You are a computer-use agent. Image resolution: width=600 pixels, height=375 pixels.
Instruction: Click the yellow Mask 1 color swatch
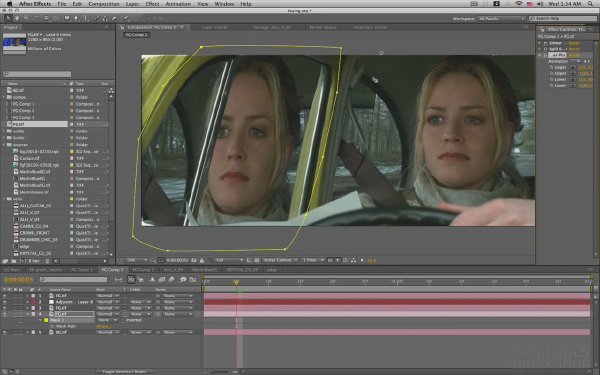46,320
